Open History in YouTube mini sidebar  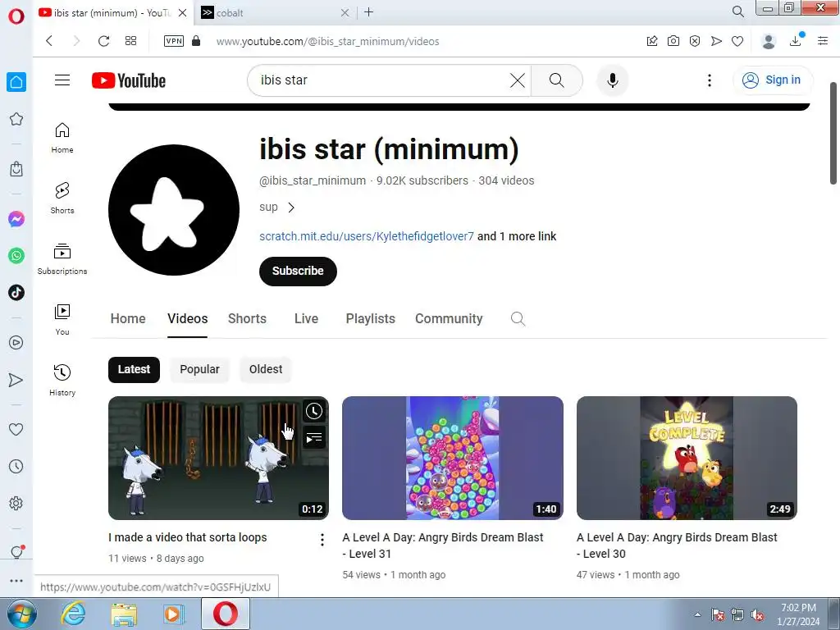pyautogui.click(x=62, y=381)
